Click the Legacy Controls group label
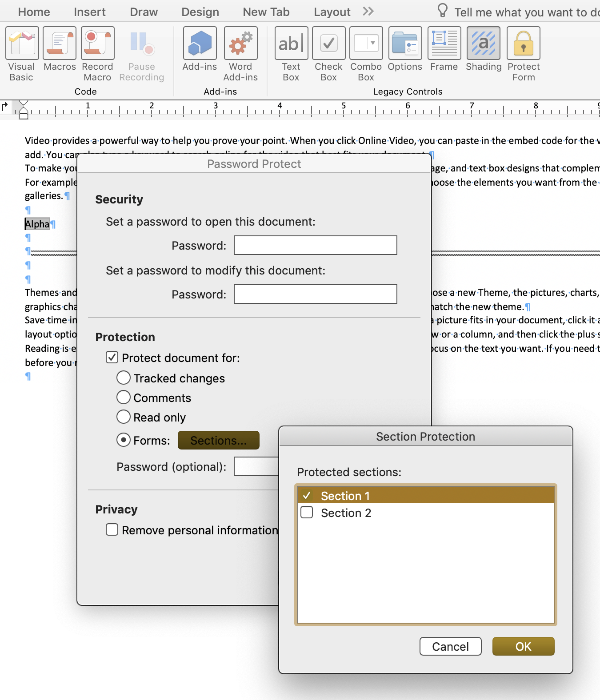This screenshot has height=700, width=600. coord(408,91)
